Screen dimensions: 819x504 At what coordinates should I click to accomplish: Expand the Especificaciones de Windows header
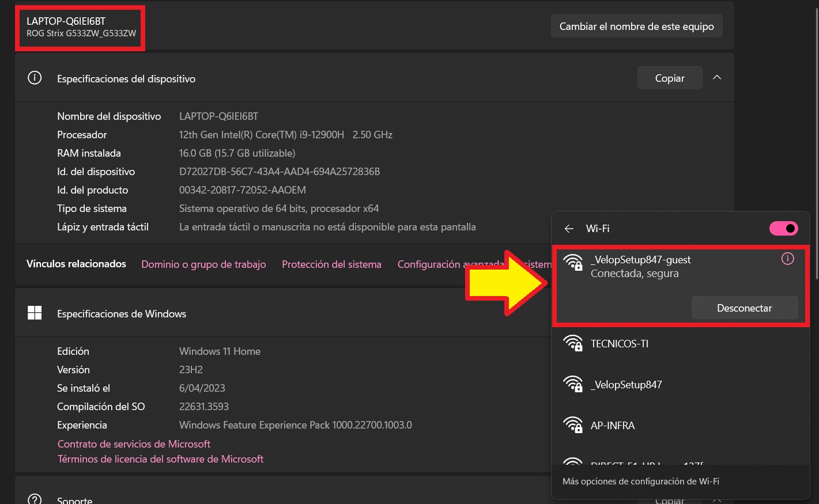288,313
